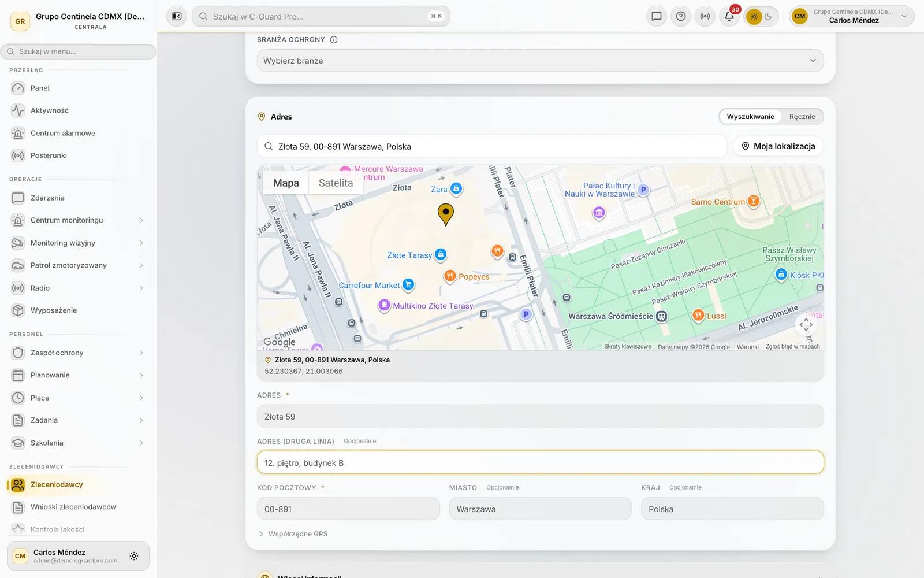Viewport: 924px width, 578px height.
Task: Click the Adres field containing Złota 59
Action: pyautogui.click(x=540, y=417)
